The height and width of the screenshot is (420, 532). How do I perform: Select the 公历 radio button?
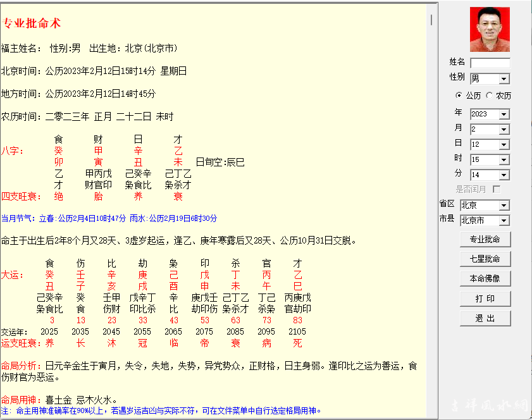click(x=459, y=96)
